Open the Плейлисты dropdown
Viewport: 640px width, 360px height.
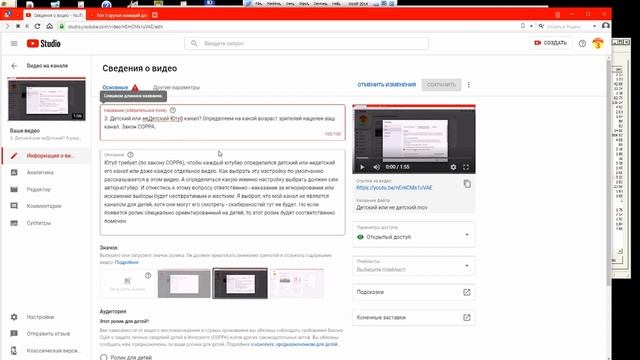(413, 266)
